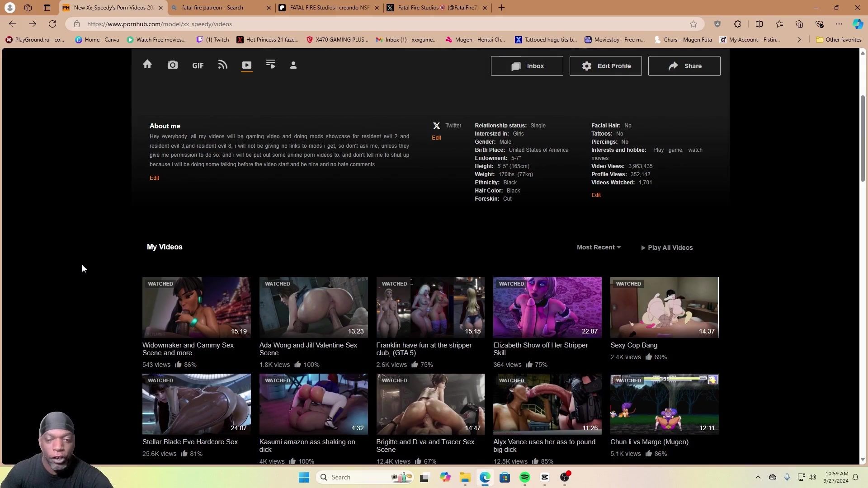
Task: Open the Photos camera icon tab
Action: coord(173,65)
